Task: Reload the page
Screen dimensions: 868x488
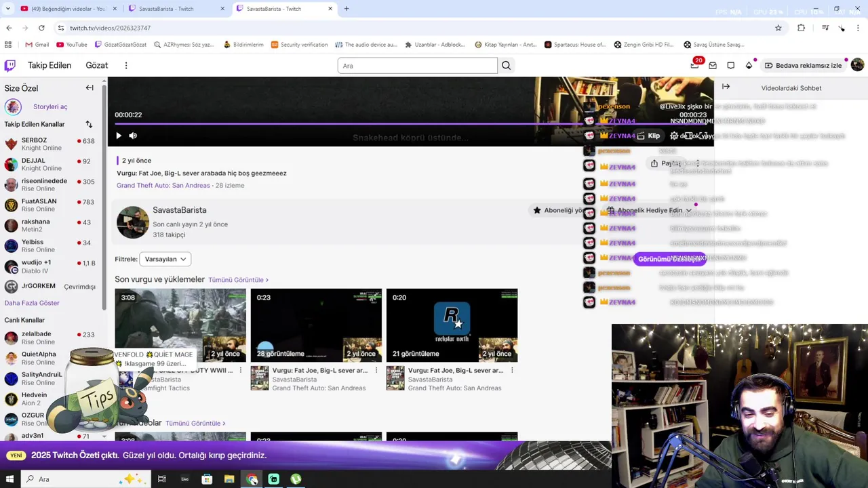Action: [x=41, y=28]
